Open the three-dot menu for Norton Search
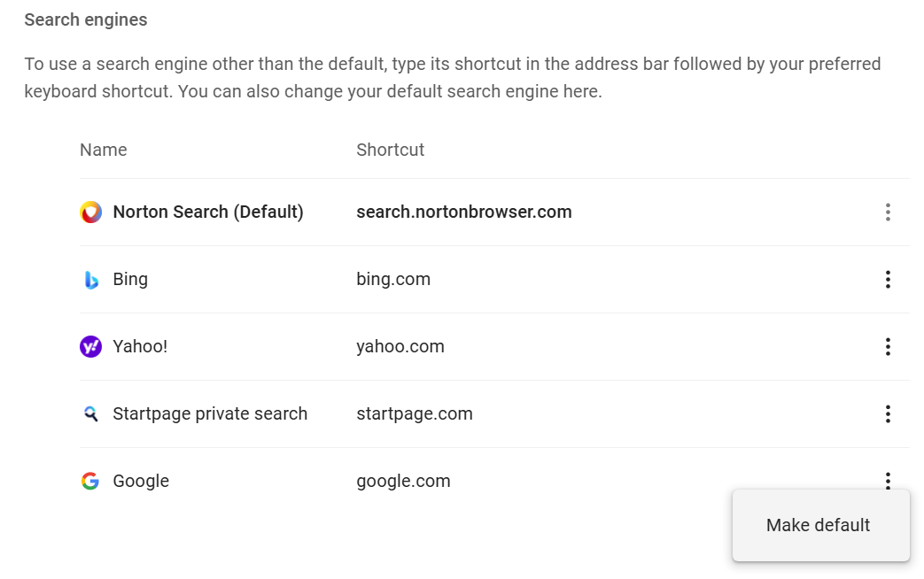 pyautogui.click(x=888, y=212)
